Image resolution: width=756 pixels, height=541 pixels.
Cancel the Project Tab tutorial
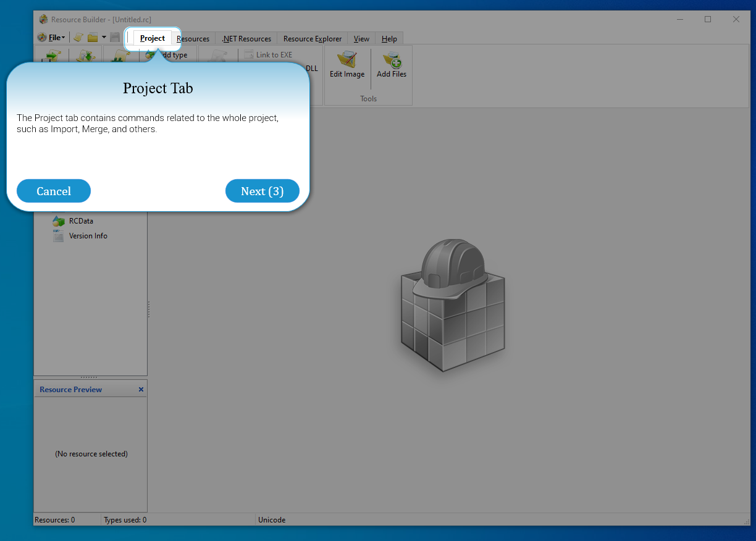click(54, 191)
